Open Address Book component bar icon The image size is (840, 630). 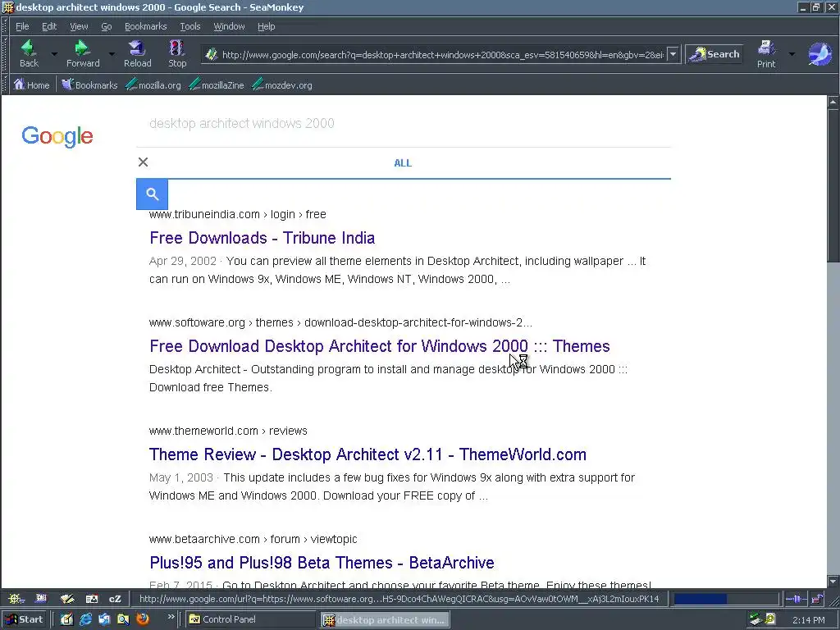click(x=92, y=598)
